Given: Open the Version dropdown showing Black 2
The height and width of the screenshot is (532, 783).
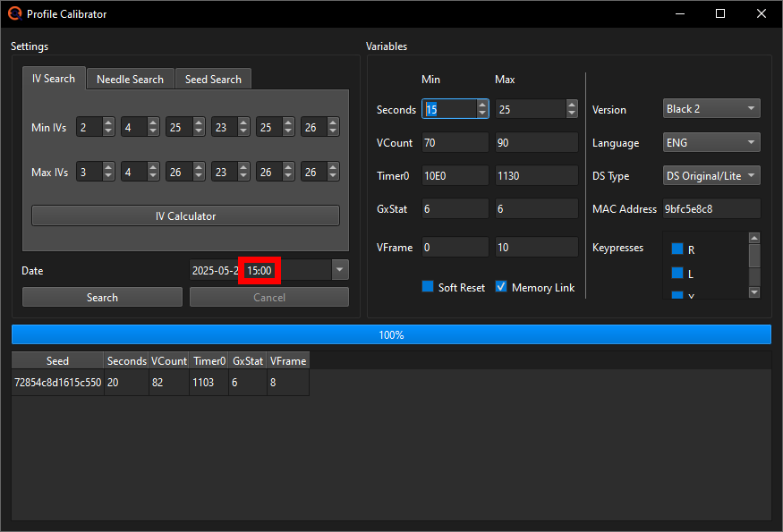Looking at the screenshot, I should tap(711, 108).
